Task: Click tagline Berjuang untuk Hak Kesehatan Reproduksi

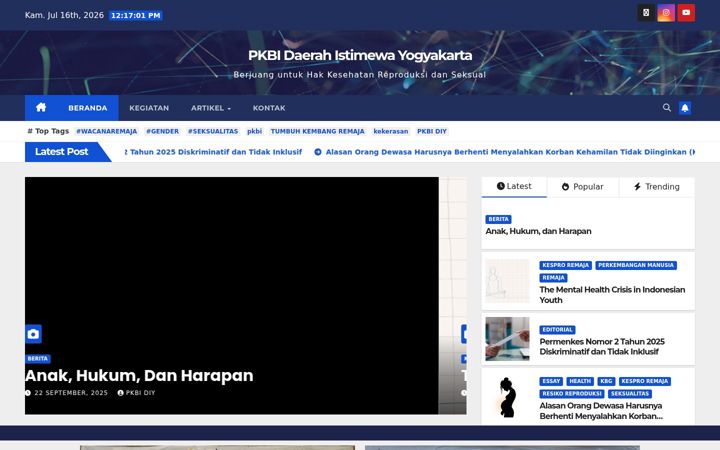Action: point(360,75)
